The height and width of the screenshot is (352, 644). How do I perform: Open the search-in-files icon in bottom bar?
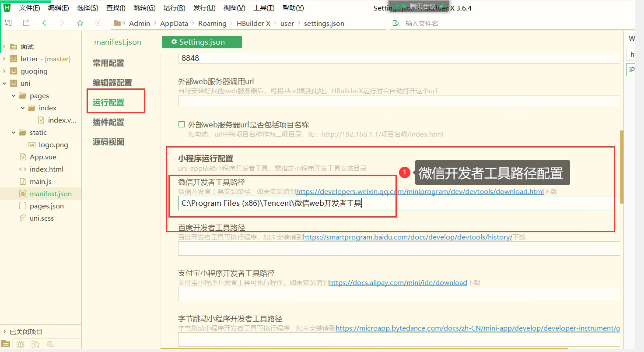[35, 344]
